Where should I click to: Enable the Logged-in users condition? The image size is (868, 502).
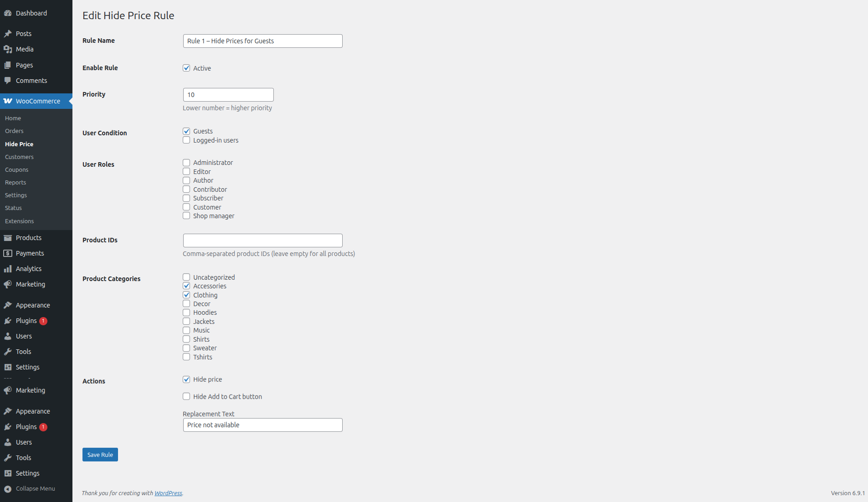186,140
